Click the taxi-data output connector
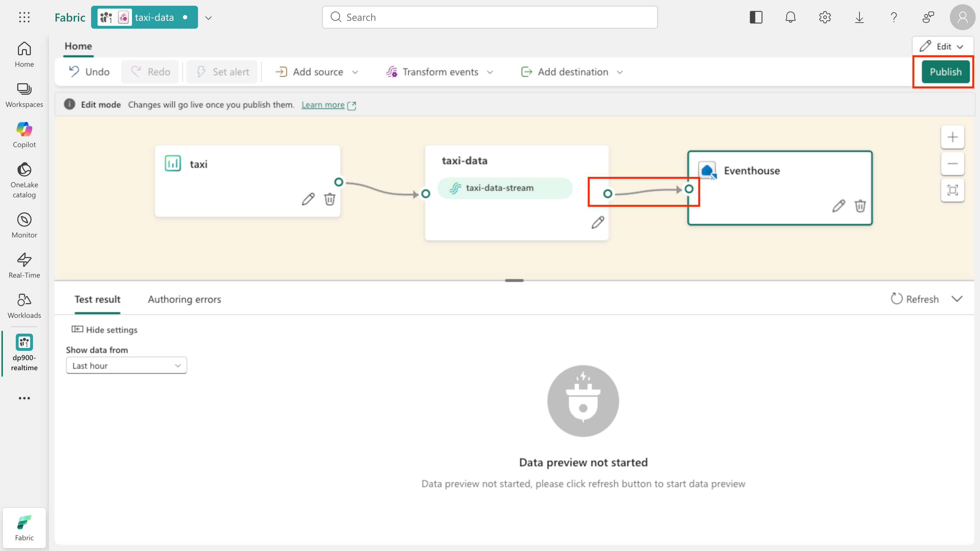Image resolution: width=980 pixels, height=551 pixels. pyautogui.click(x=608, y=194)
